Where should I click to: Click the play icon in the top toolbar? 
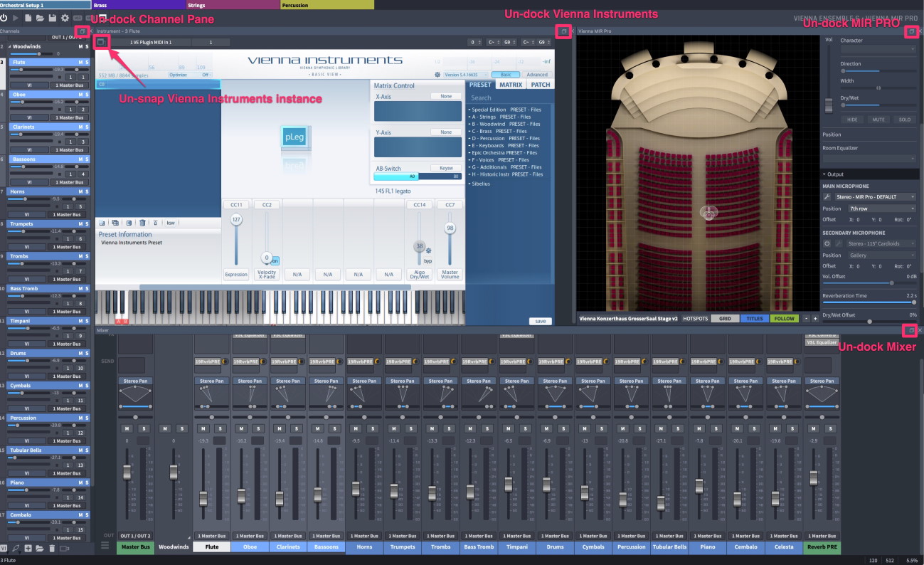click(16, 18)
